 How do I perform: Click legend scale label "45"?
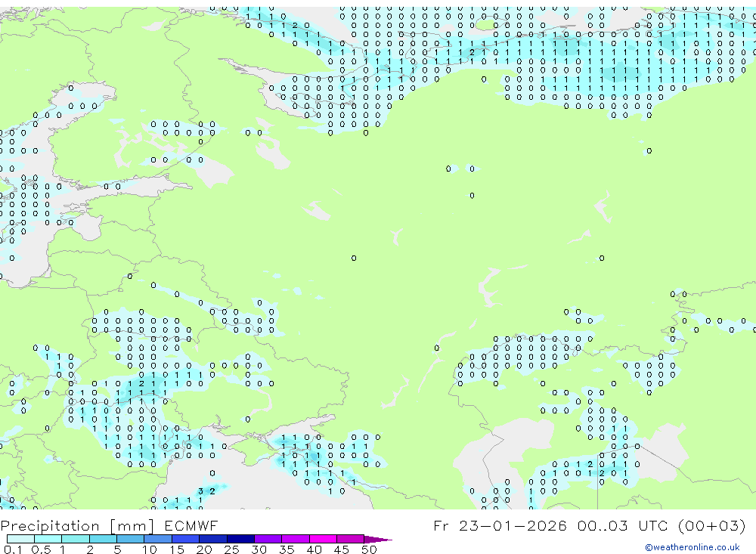point(342,549)
